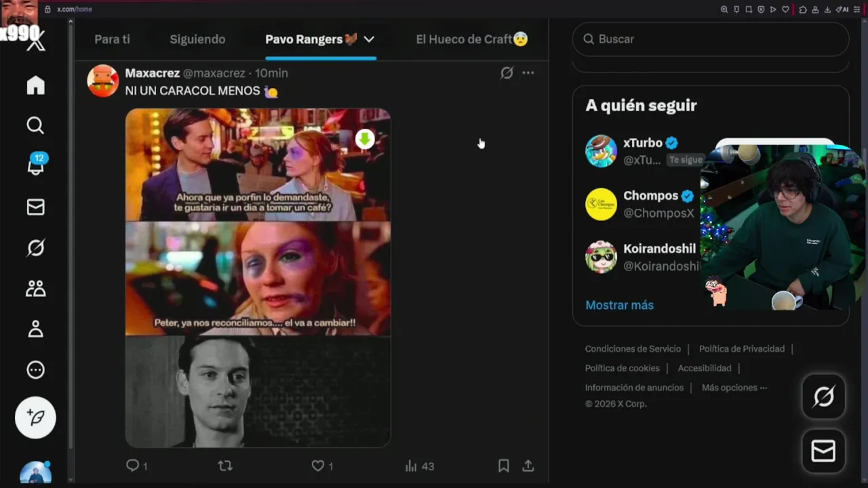This screenshot has height=488, width=868.
Task: Click Grok explain icon on Maxacrez post
Action: click(507, 73)
